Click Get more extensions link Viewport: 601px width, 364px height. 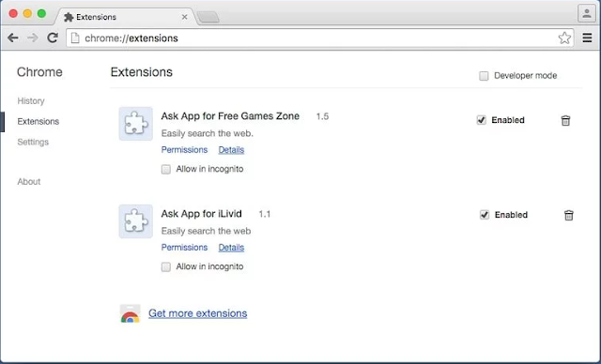tap(198, 313)
